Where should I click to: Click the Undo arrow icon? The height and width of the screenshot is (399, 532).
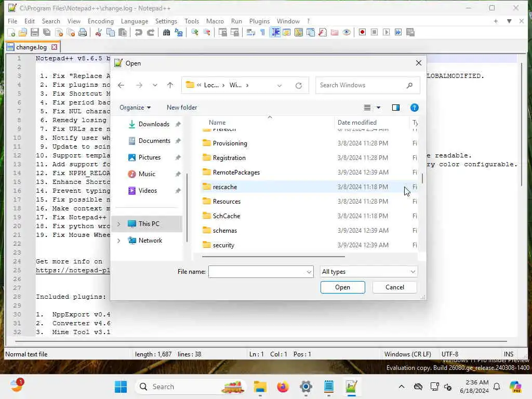(x=138, y=33)
